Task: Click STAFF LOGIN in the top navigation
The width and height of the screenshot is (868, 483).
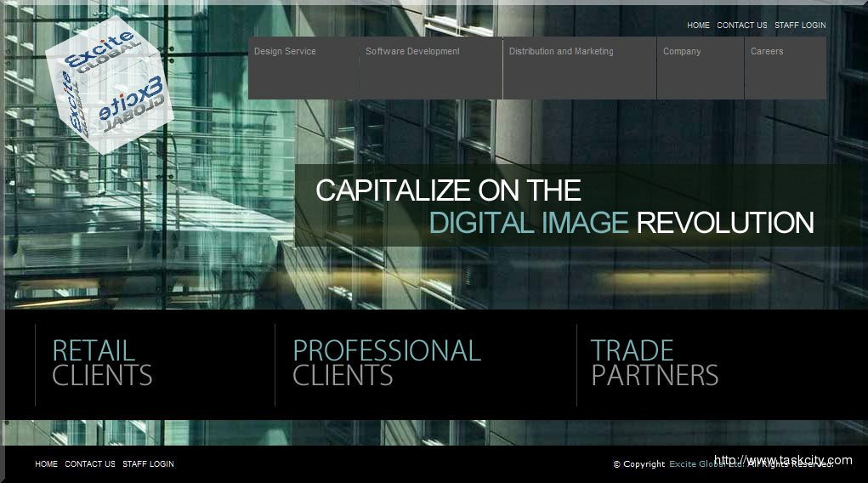Action: [x=800, y=26]
